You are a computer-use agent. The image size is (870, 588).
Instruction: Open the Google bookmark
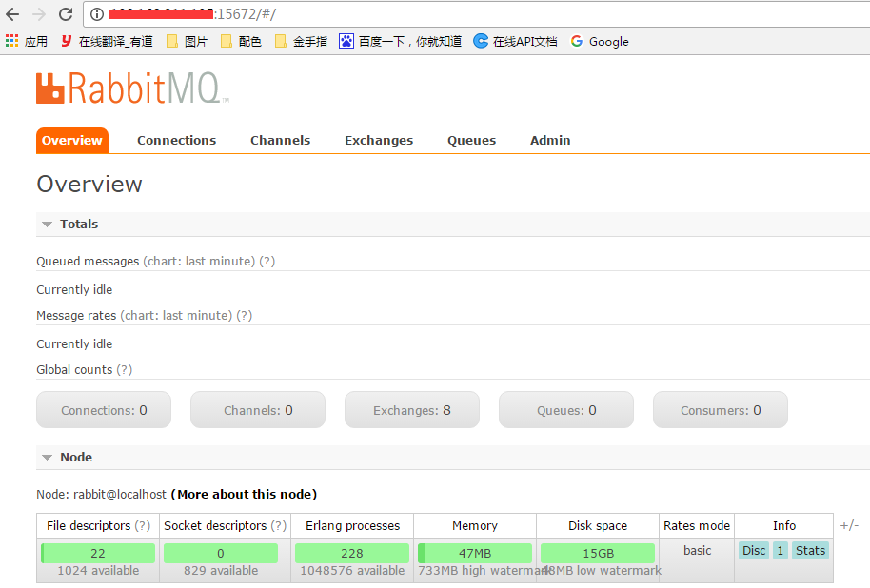point(600,42)
